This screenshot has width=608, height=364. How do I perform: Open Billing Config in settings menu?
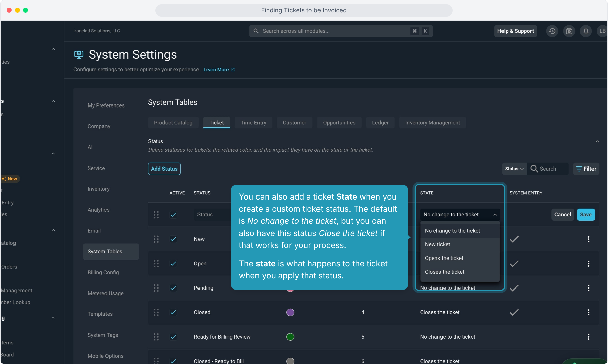pyautogui.click(x=103, y=273)
